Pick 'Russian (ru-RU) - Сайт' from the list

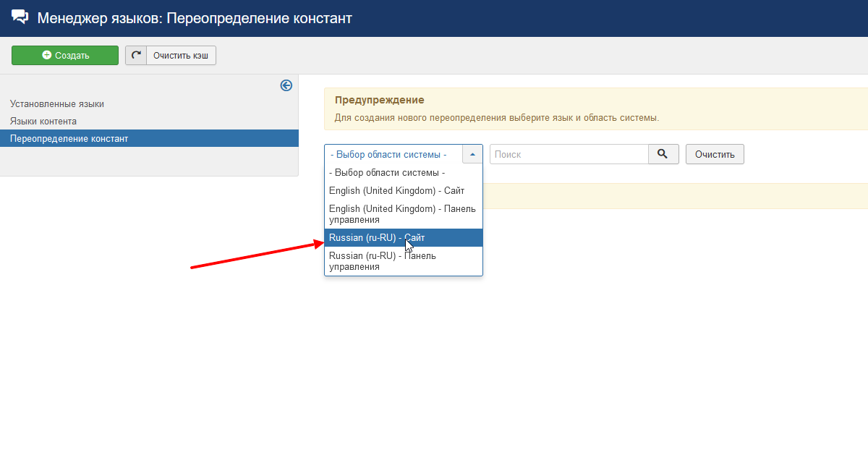click(x=376, y=238)
